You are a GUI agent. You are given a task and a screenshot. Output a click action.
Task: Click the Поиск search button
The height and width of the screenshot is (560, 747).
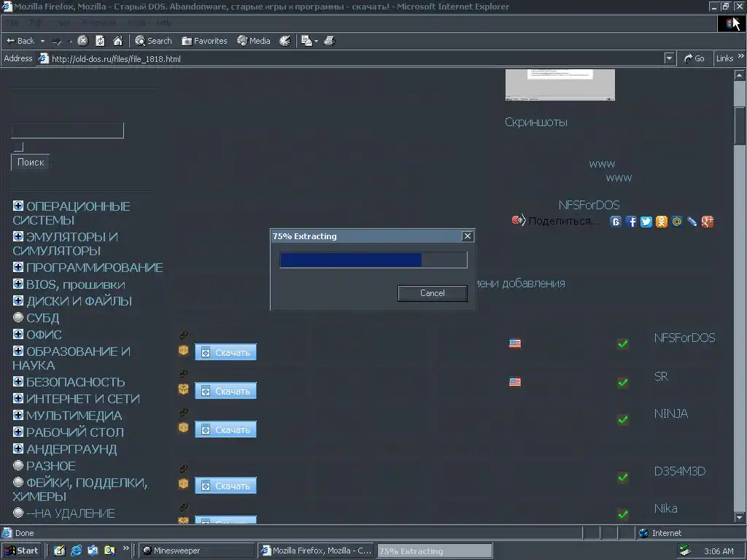[31, 163]
